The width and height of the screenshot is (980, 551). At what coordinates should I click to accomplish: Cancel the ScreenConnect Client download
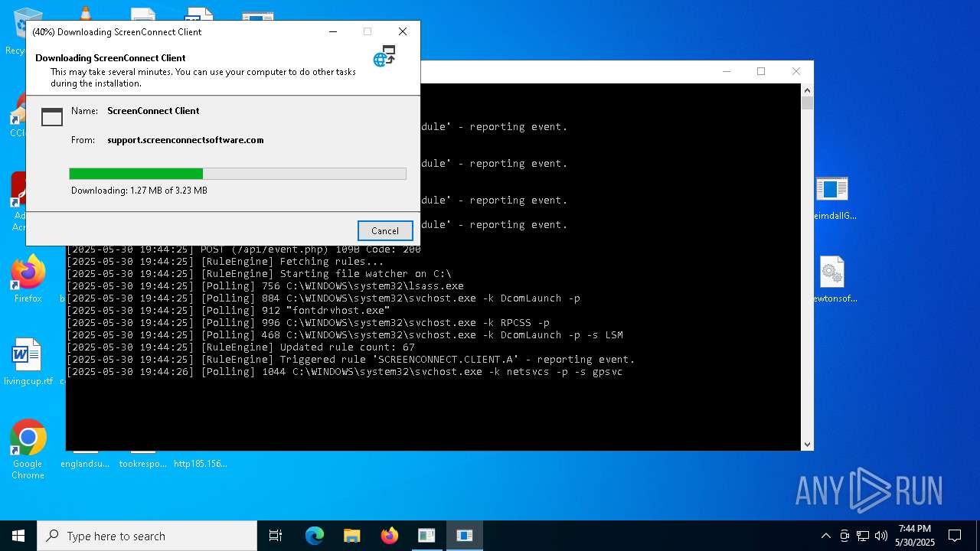(x=385, y=230)
